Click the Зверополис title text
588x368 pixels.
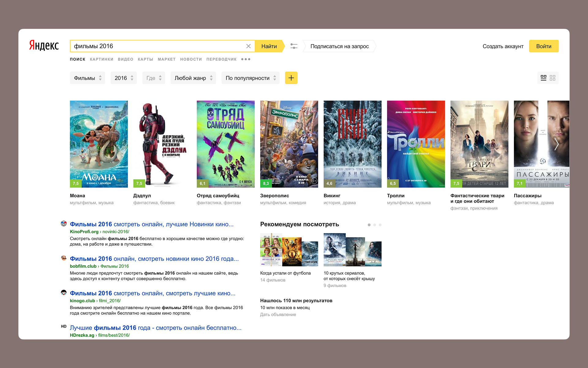click(x=275, y=196)
